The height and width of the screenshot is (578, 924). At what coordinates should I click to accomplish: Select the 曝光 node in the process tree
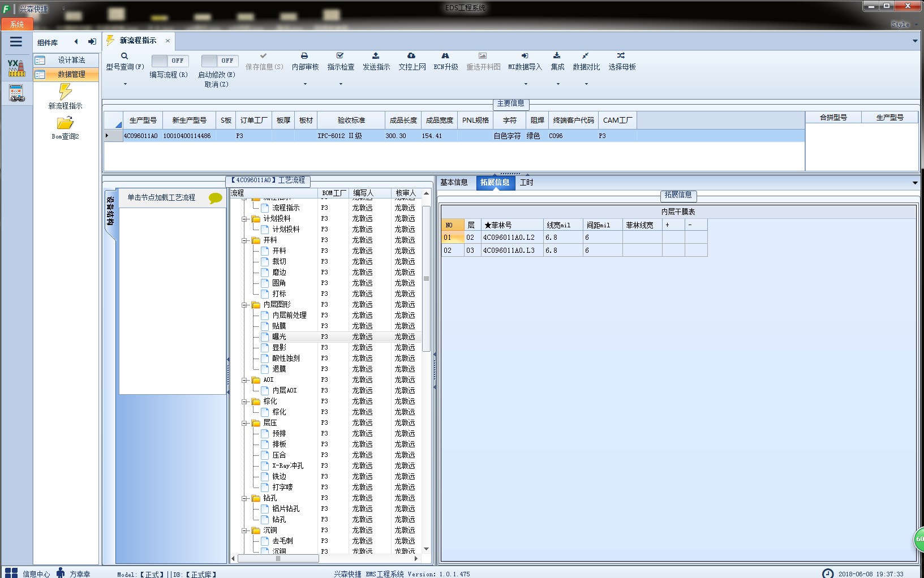coord(279,337)
